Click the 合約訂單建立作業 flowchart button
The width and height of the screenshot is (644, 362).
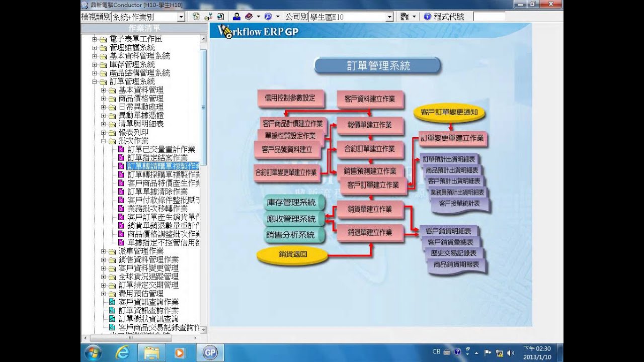(369, 149)
